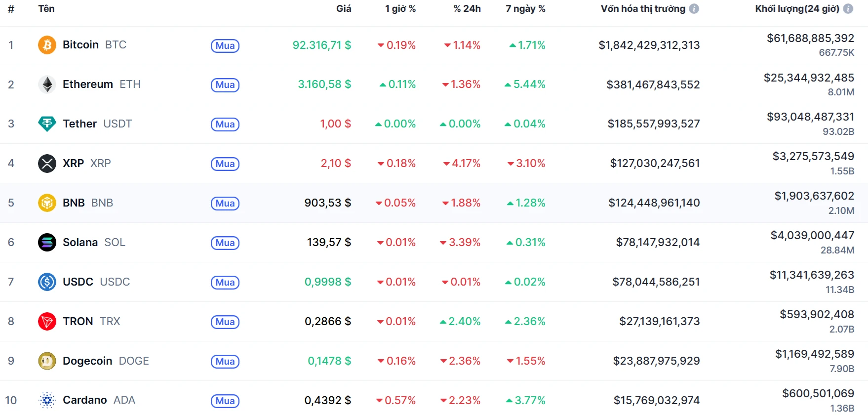This screenshot has height=418, width=868.
Task: Click the TRON red logo icon
Action: (x=47, y=321)
